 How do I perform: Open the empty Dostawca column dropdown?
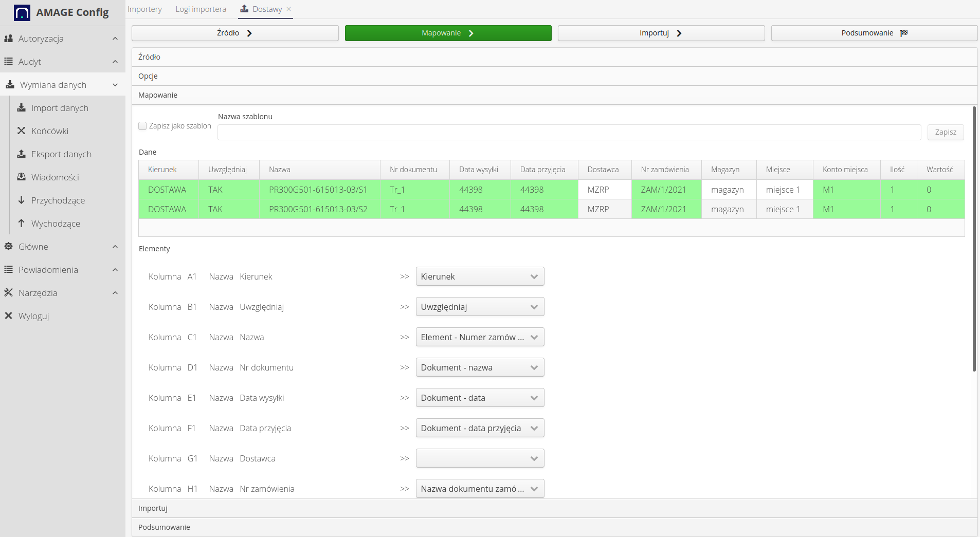(480, 458)
